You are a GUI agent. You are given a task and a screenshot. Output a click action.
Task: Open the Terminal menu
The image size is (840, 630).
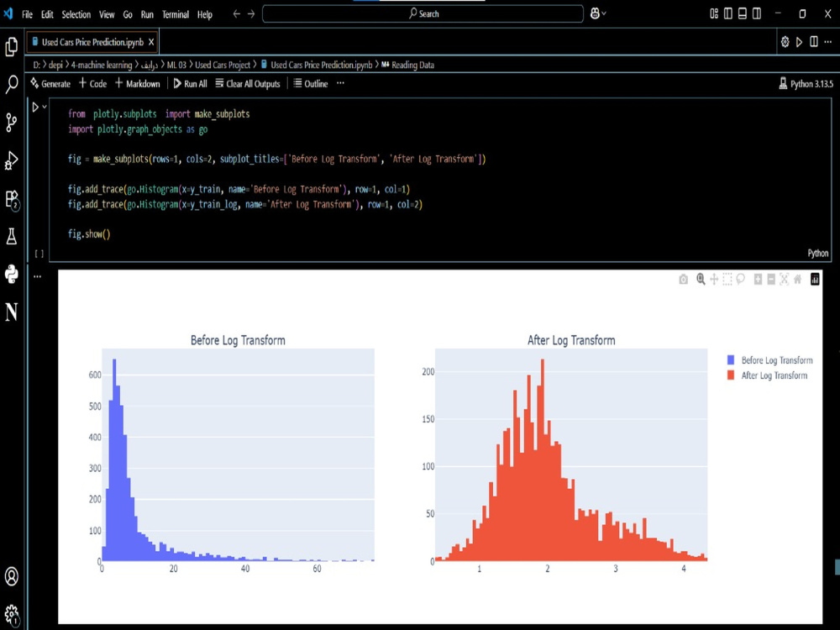pos(176,14)
